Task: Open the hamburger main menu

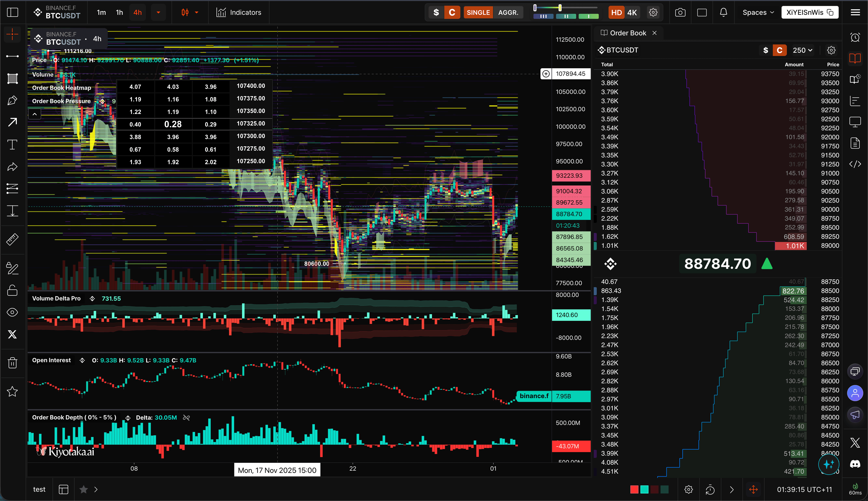Action: coord(855,12)
